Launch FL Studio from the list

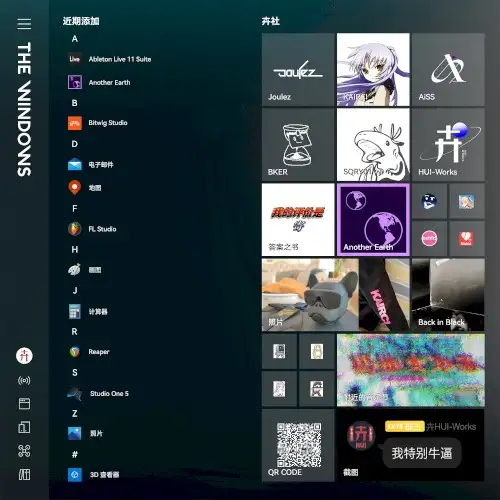[92, 229]
